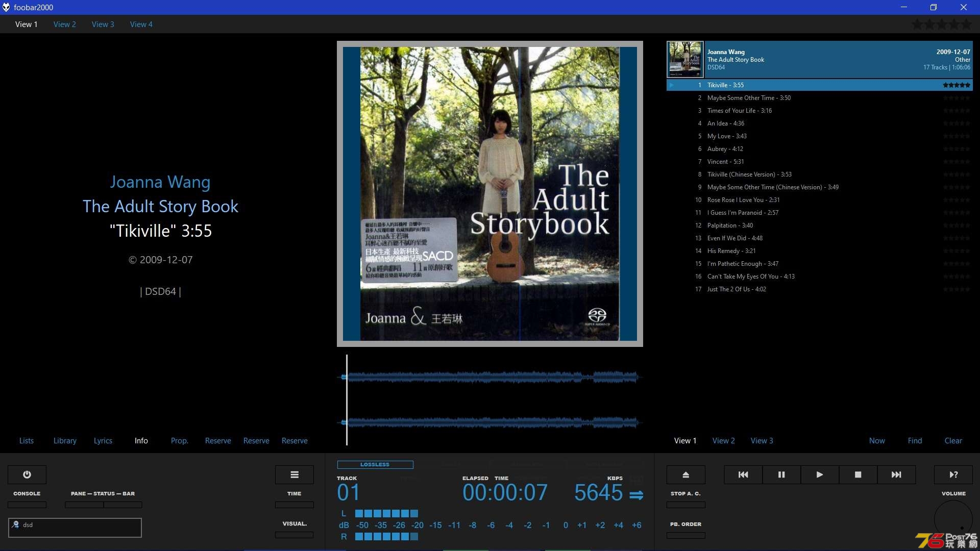Switch to View 3 top tab
Viewport: 980px width, 551px height.
[x=103, y=24]
